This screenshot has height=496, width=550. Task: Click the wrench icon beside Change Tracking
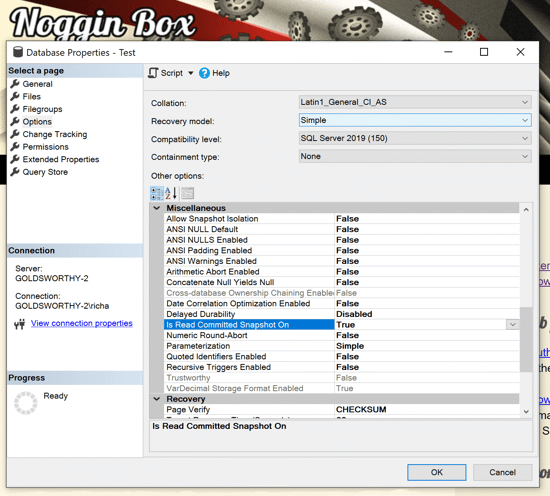tap(15, 134)
